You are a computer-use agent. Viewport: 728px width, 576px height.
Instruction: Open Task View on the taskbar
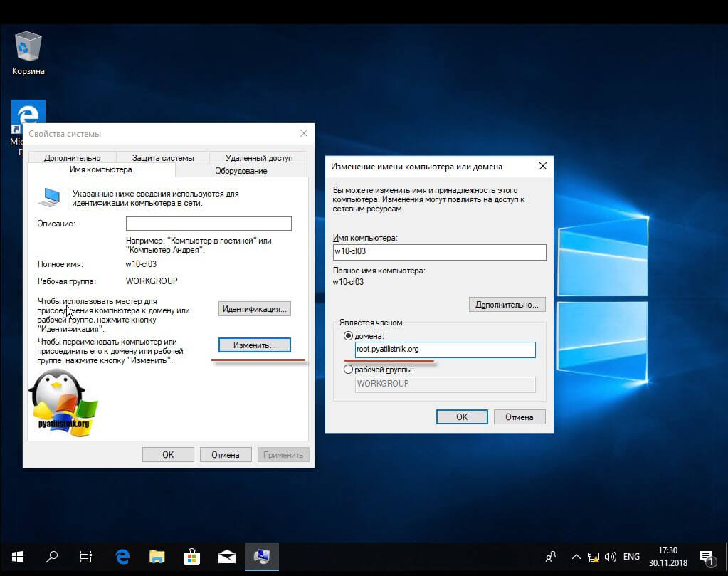point(86,557)
